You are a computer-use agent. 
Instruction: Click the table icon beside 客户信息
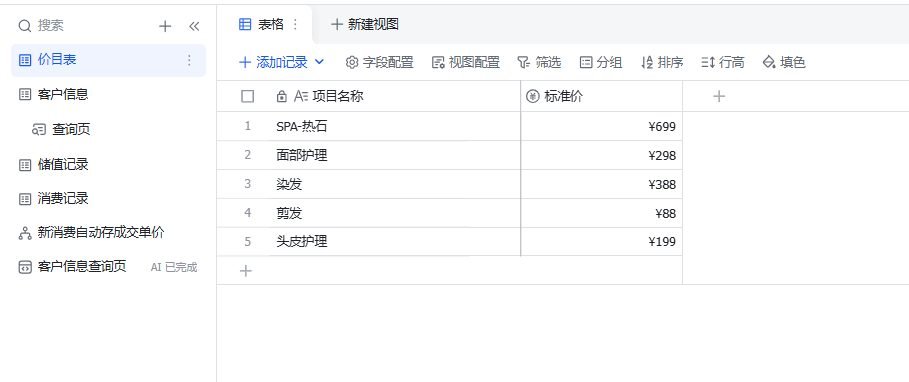(25, 94)
